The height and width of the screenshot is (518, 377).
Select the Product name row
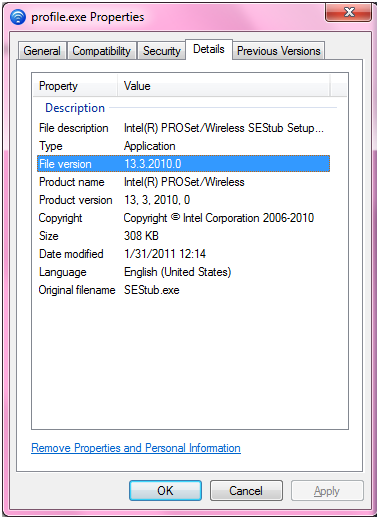[x=183, y=182]
